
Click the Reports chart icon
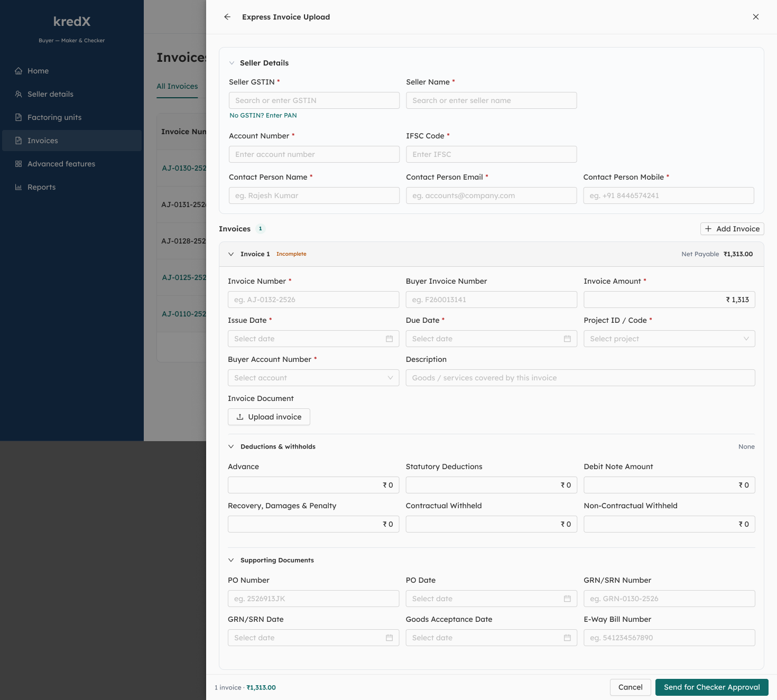[18, 187]
